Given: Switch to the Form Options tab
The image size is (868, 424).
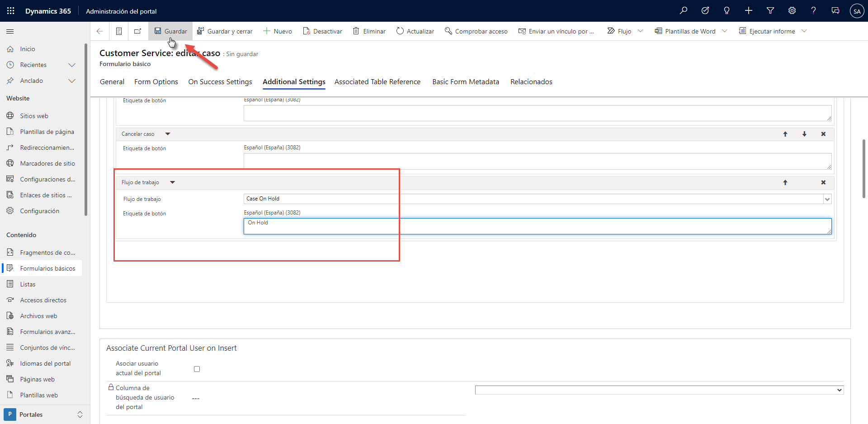Looking at the screenshot, I should 156,82.
